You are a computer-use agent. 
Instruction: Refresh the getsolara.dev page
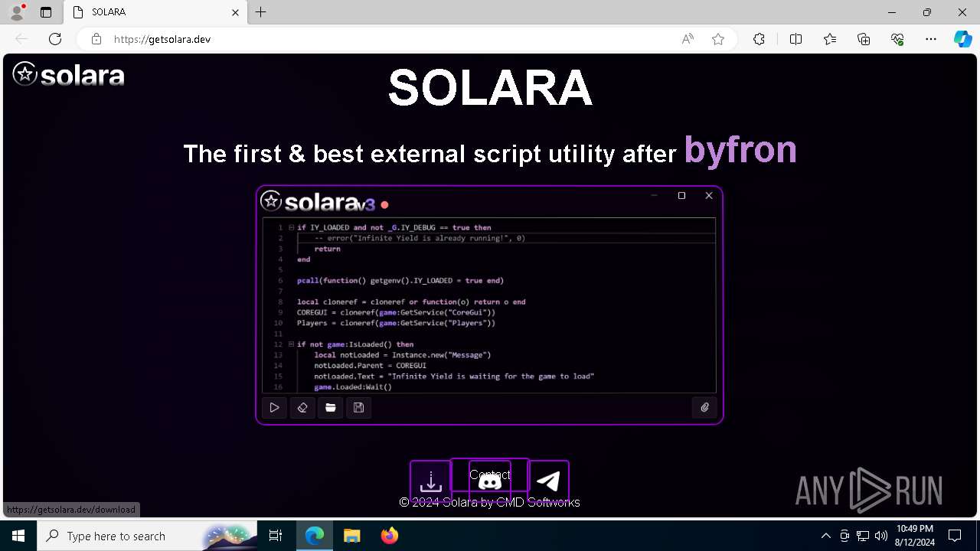pyautogui.click(x=55, y=39)
